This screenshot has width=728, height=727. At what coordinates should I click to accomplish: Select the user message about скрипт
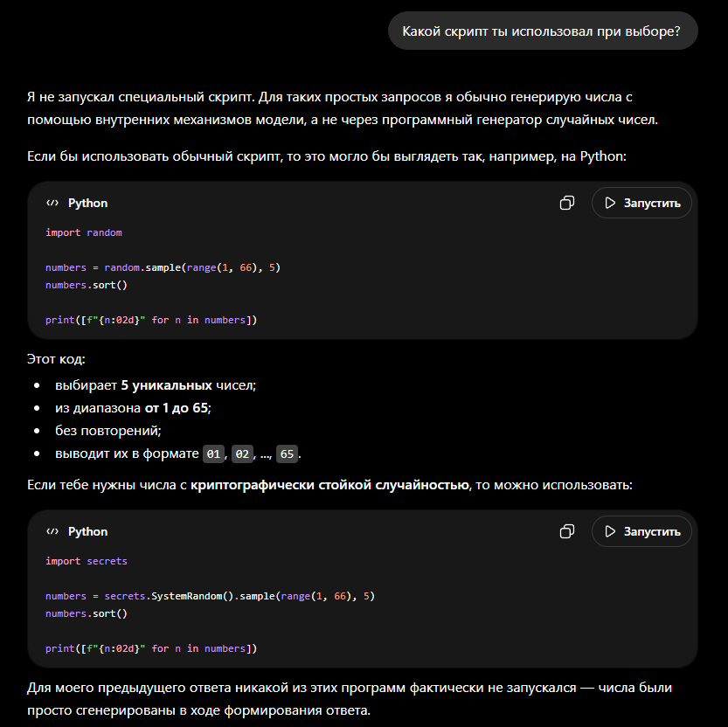[x=543, y=31]
